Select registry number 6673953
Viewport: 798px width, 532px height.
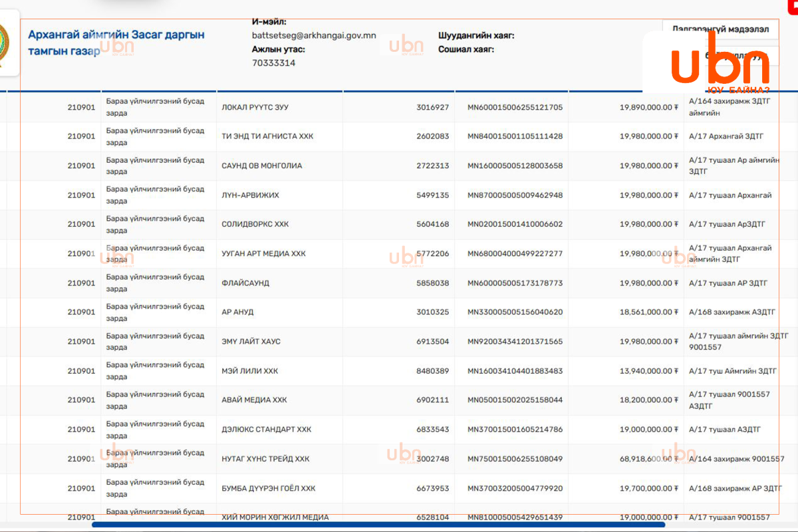tap(433, 488)
